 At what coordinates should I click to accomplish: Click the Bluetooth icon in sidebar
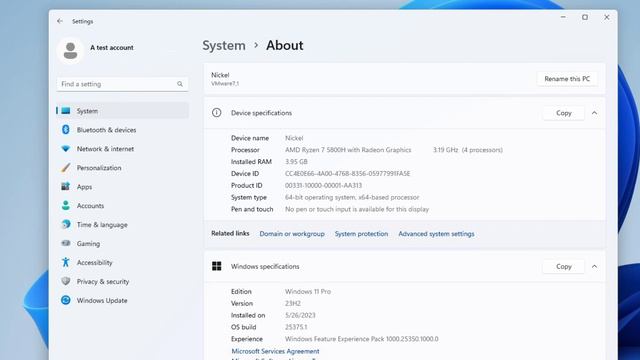pyautogui.click(x=66, y=129)
